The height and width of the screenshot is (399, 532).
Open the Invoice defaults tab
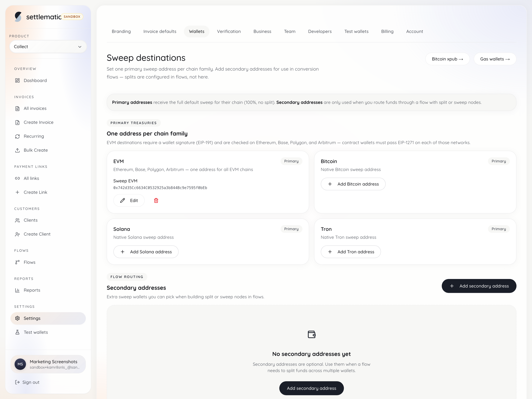pos(160,32)
